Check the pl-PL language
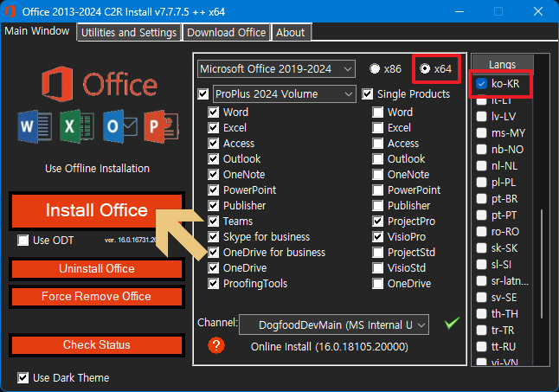The width and height of the screenshot is (559, 392). pos(481,182)
